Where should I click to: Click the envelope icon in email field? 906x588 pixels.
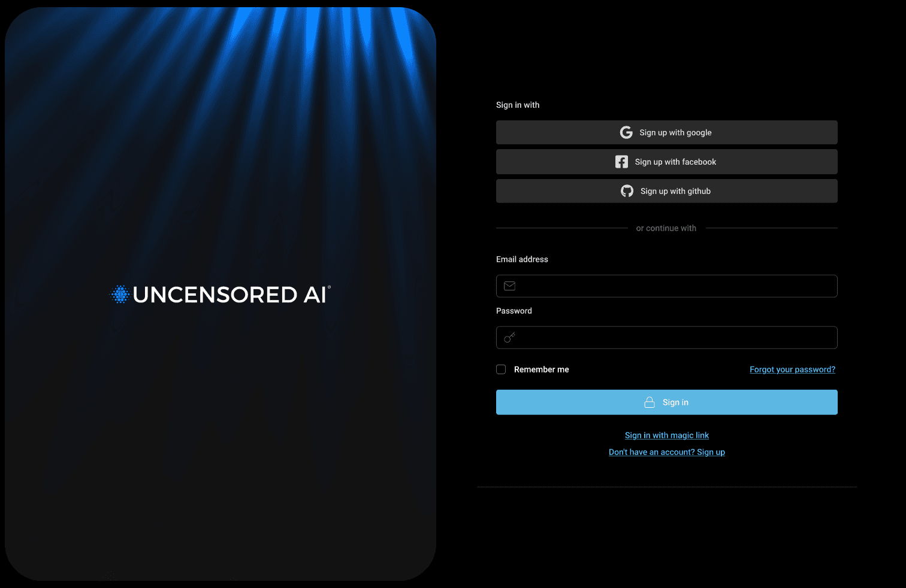click(510, 286)
